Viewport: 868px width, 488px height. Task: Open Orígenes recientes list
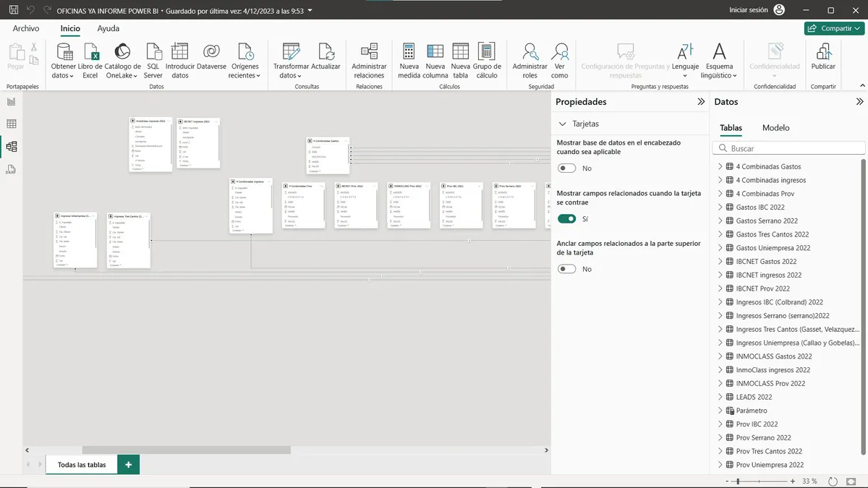click(x=244, y=61)
